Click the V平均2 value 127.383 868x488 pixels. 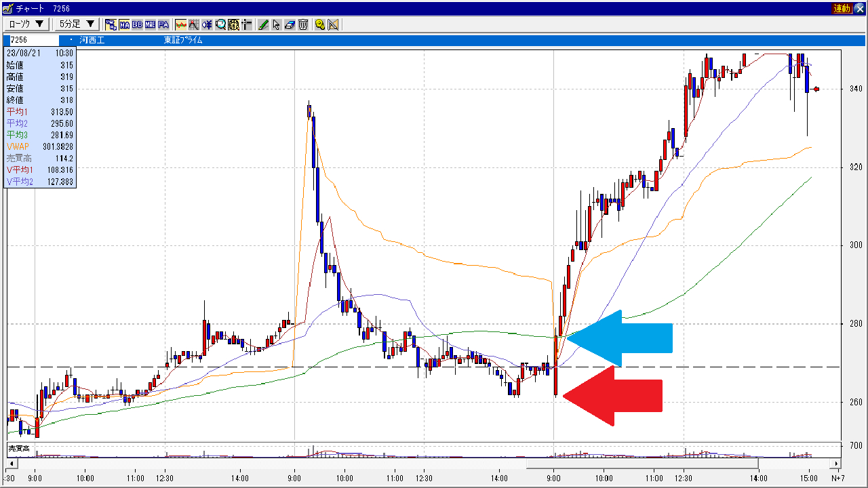[60, 182]
